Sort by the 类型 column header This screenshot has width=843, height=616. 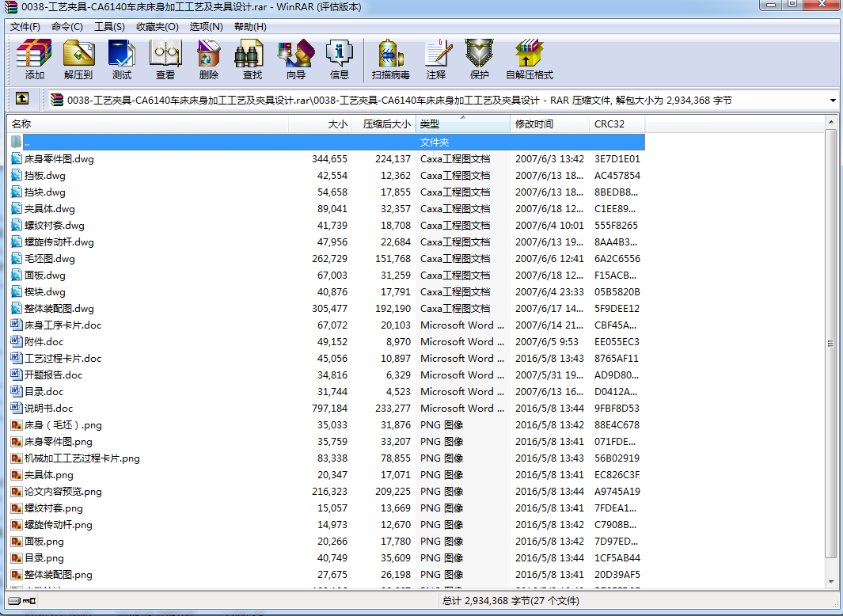pyautogui.click(x=463, y=124)
